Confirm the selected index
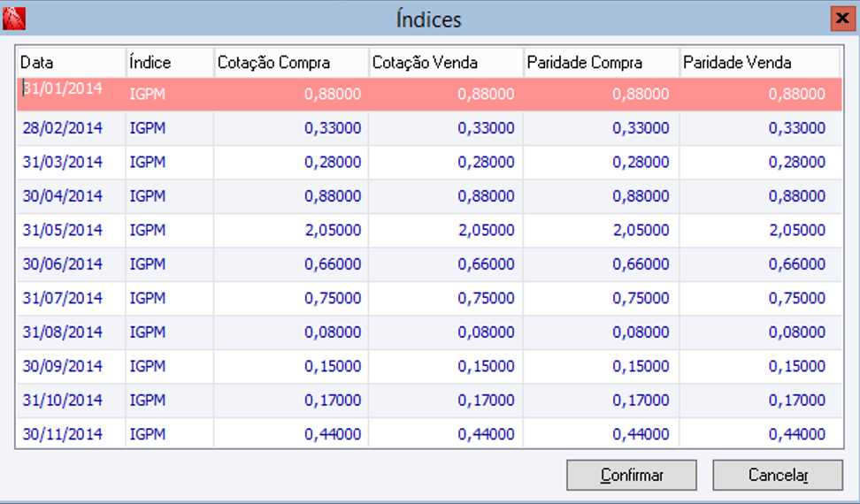 [632, 475]
